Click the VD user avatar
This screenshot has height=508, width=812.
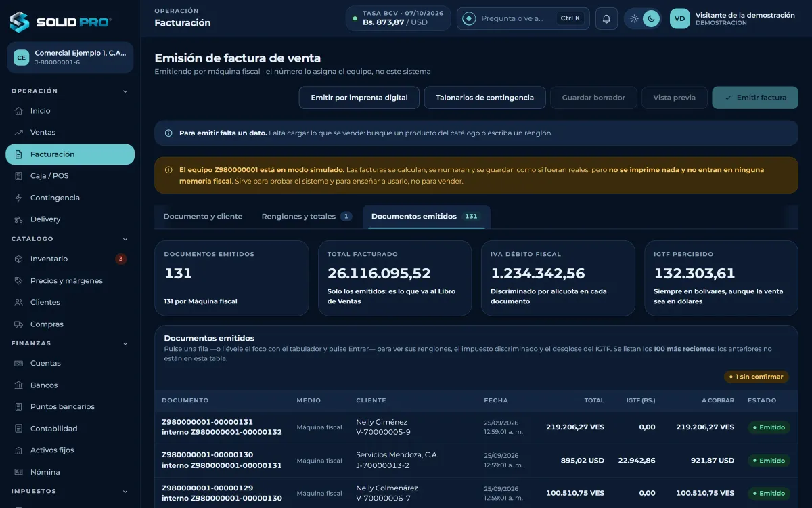pos(680,18)
